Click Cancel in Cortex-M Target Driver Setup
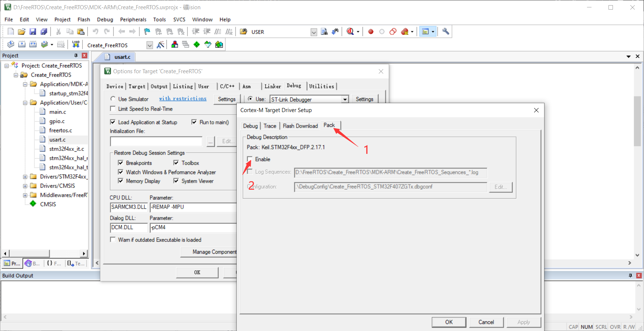The width and height of the screenshot is (644, 331). click(486, 322)
